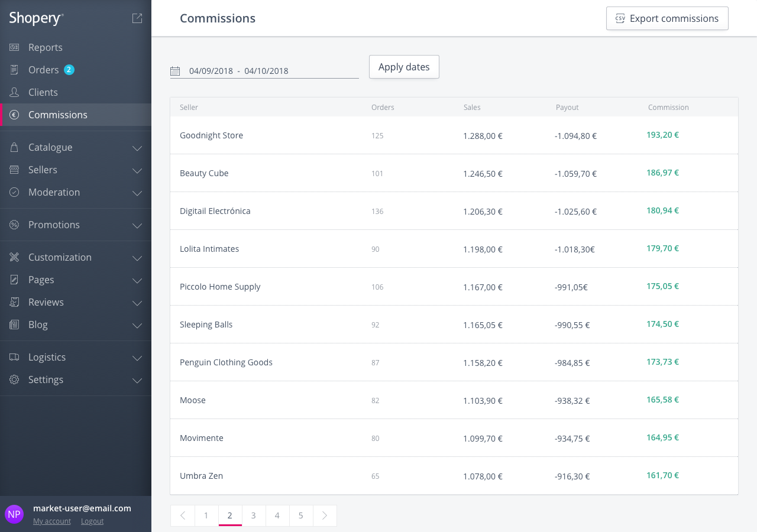
Task: Go to next page using right arrow
Action: [x=325, y=515]
